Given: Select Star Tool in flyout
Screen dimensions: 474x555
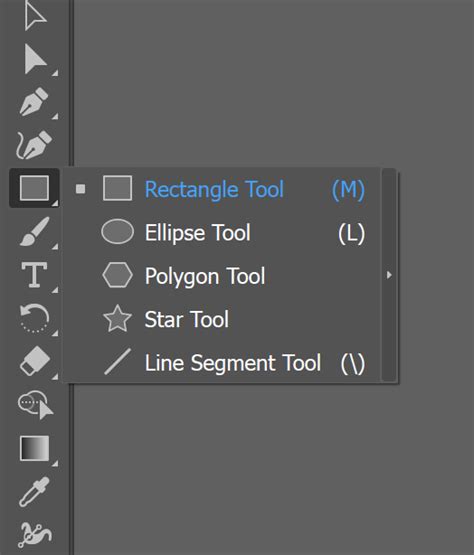Looking at the screenshot, I should coord(222,319).
